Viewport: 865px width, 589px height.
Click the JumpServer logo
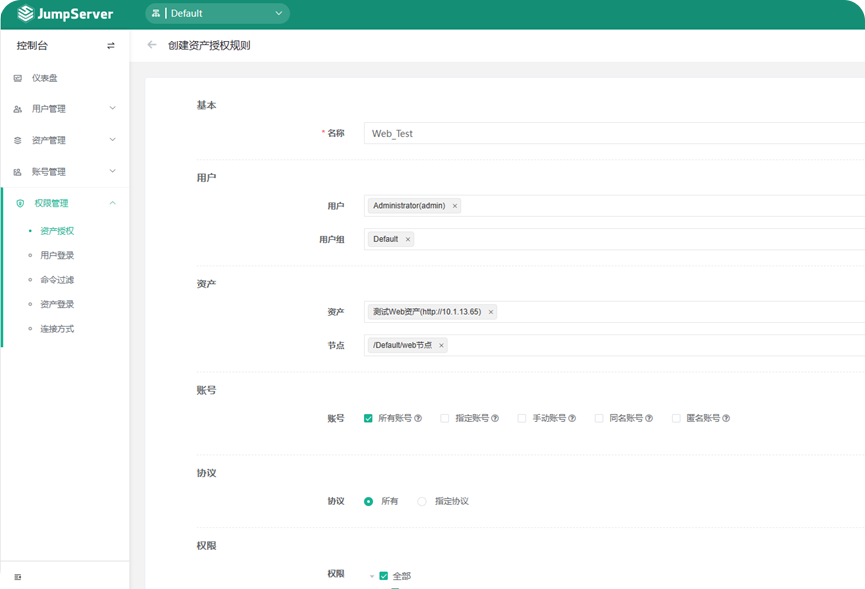65,14
